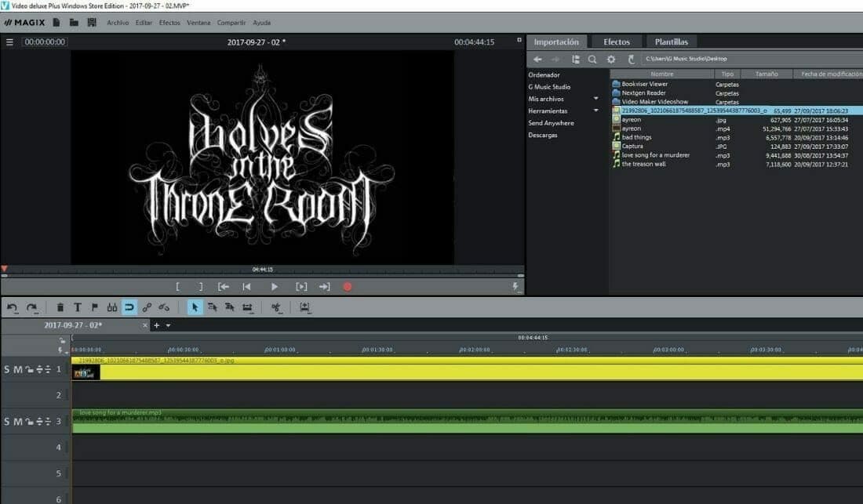Open the Efectos menu in menu bar
This screenshot has width=863, height=504.
(169, 23)
